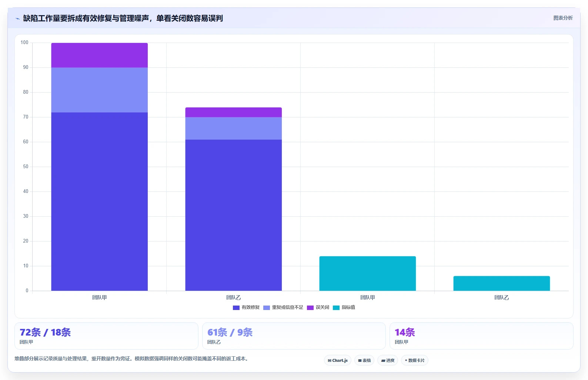Click the 图表分析 label in the header
The height and width of the screenshot is (380, 588).
click(x=563, y=18)
